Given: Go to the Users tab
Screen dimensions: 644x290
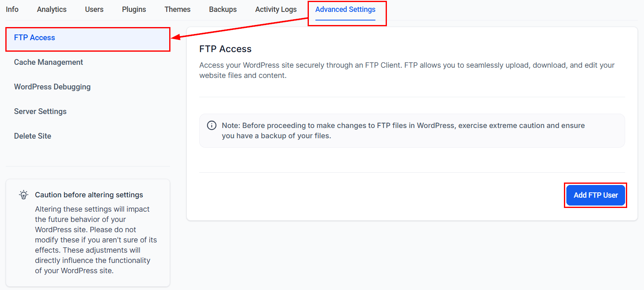Looking at the screenshot, I should coord(94,9).
